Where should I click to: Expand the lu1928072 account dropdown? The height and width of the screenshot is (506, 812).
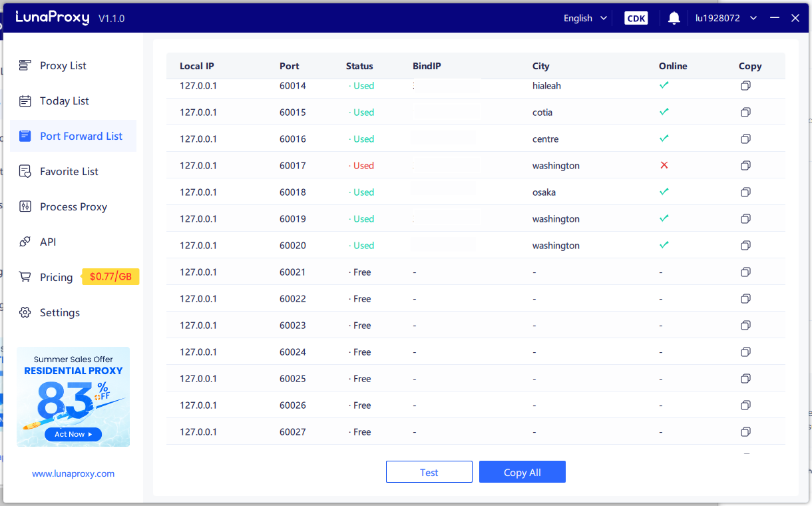click(725, 18)
